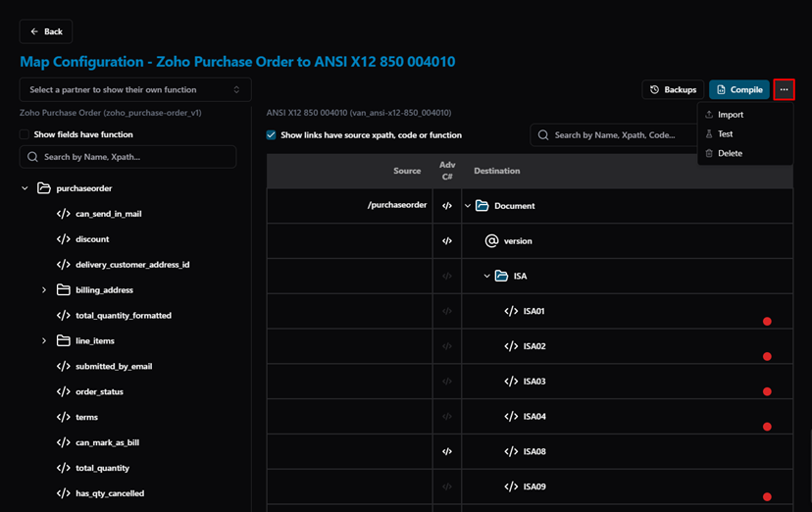Select the total_quantity_formatted field

pyautogui.click(x=124, y=315)
